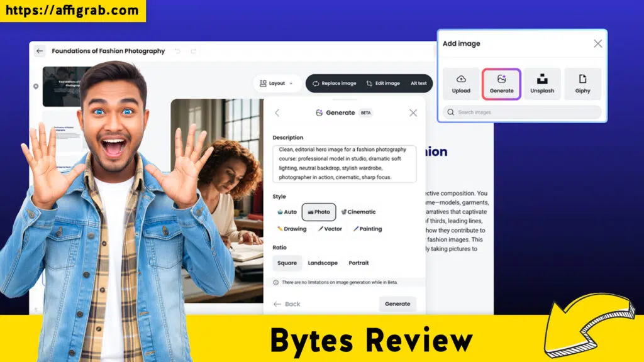Click the location pin icon in left sidebar
This screenshot has width=644, height=362.
36,87
